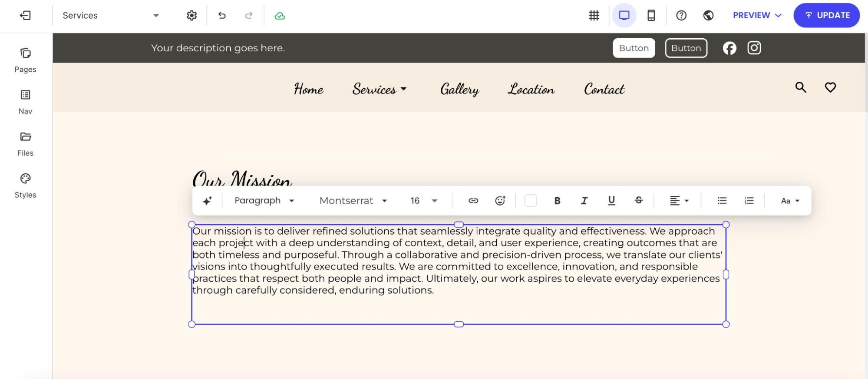Select the Contact menu item
868x379 pixels.
[604, 89]
